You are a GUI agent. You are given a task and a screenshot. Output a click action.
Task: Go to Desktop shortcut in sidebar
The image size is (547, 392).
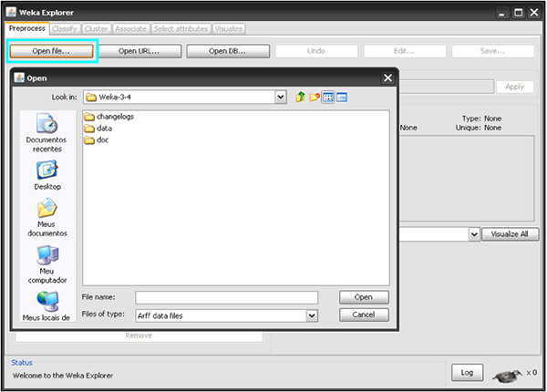tap(47, 175)
